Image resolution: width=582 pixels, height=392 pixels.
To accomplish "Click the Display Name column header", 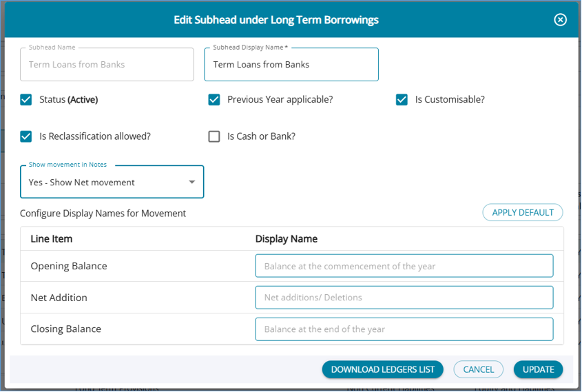I will click(287, 239).
